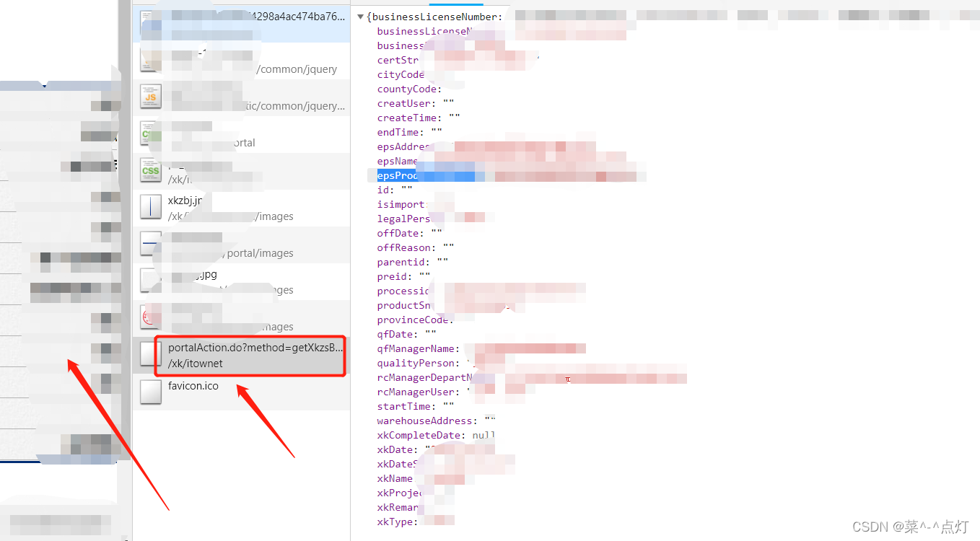Click the preid: "" entry
980x541 pixels.
coord(404,276)
